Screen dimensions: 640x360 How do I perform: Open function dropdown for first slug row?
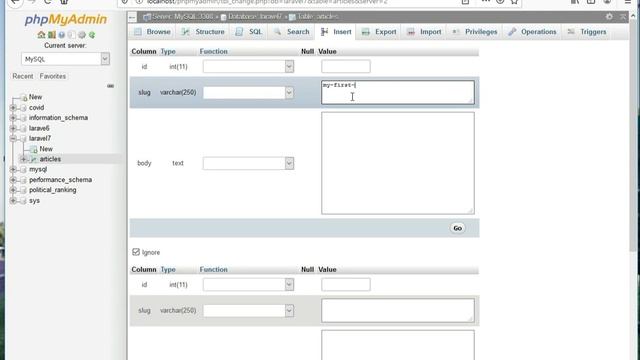(248, 93)
